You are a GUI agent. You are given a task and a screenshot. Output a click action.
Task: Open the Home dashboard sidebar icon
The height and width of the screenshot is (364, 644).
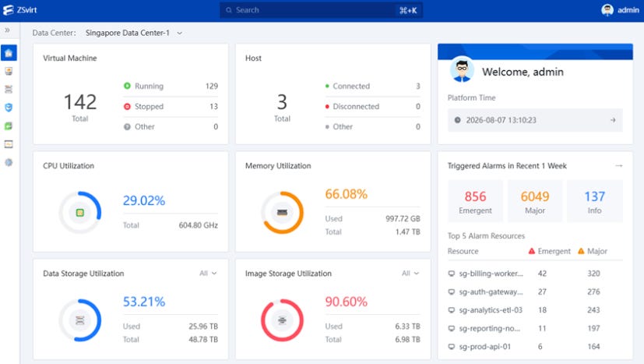[9, 53]
